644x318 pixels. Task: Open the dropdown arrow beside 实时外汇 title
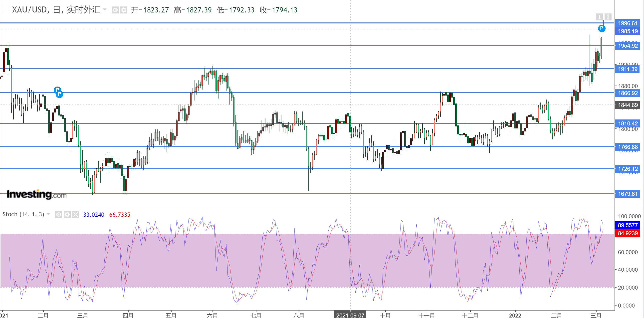click(x=104, y=10)
